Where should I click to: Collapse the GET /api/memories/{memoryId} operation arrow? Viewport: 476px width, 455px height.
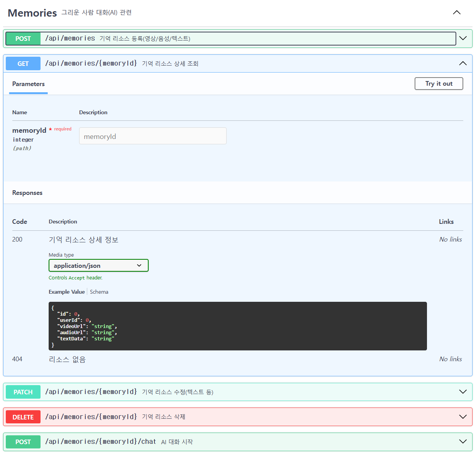click(463, 63)
